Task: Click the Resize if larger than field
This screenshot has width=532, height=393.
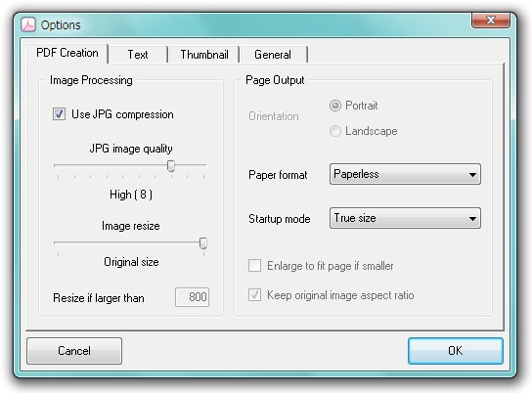Action: [x=192, y=297]
